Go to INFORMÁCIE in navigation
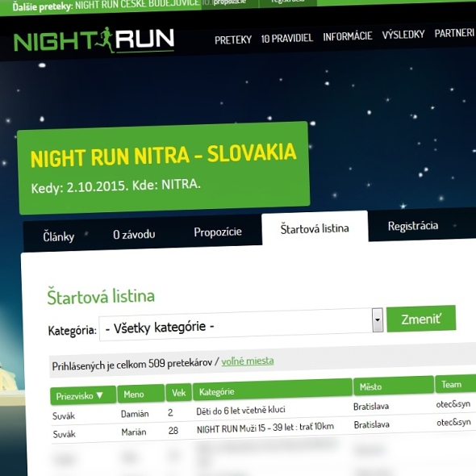The width and height of the screenshot is (476, 476). pos(348,36)
